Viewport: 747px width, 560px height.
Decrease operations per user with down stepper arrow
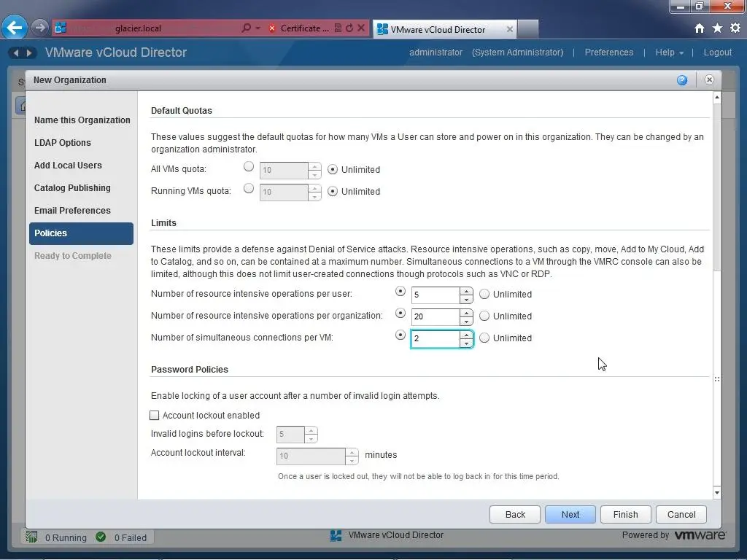466,300
